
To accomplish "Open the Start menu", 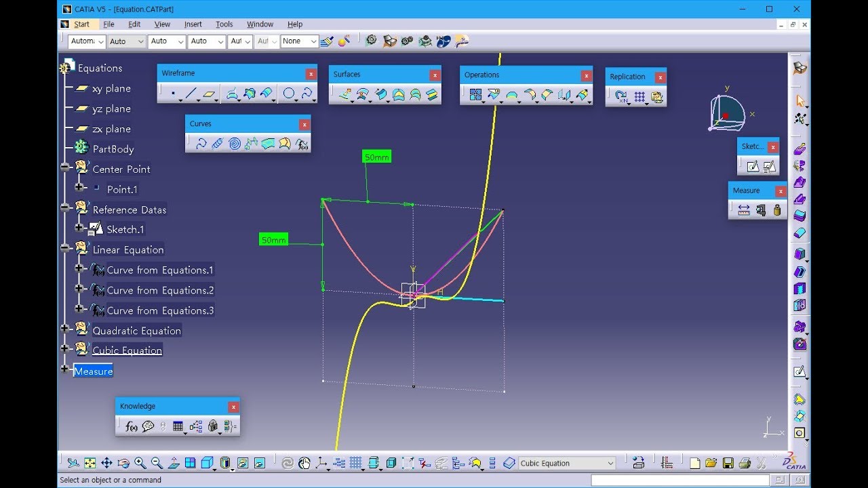I will coord(81,24).
